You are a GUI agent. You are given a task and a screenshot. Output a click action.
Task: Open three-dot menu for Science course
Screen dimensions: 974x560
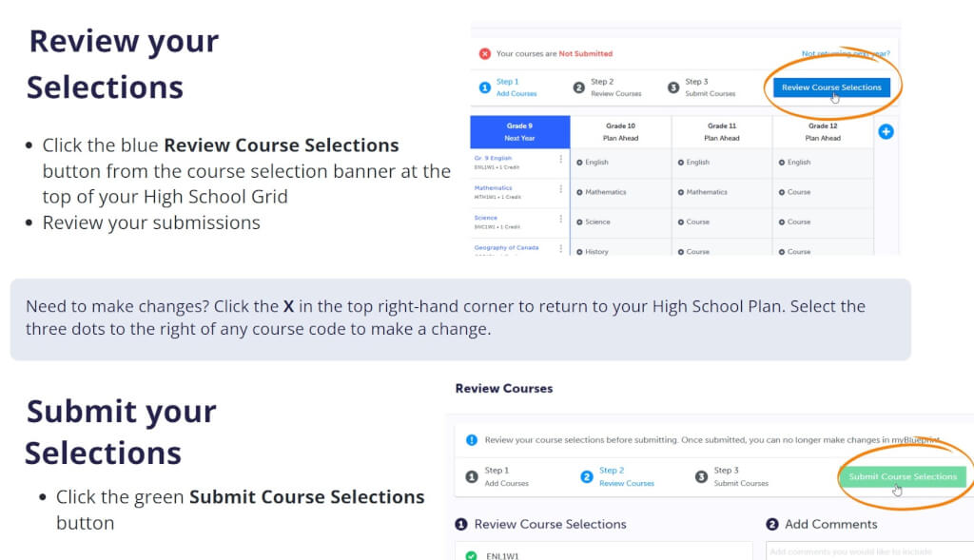(x=561, y=220)
